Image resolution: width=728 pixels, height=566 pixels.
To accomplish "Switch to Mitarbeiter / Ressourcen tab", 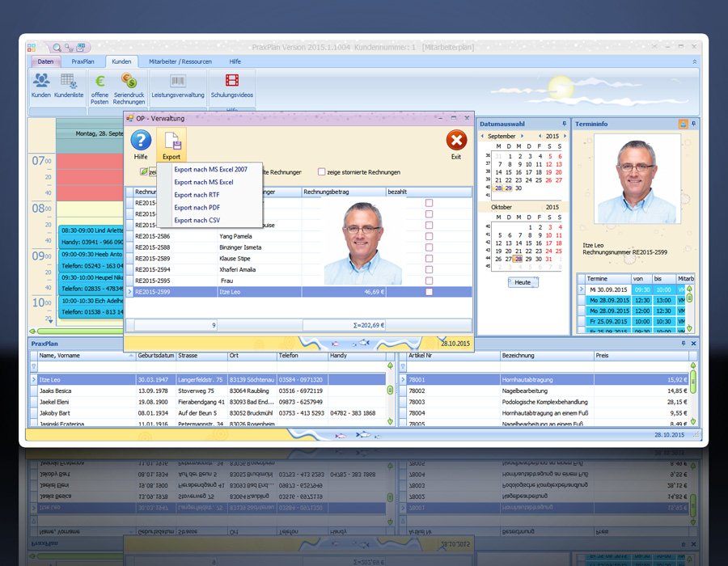I will (x=180, y=61).
